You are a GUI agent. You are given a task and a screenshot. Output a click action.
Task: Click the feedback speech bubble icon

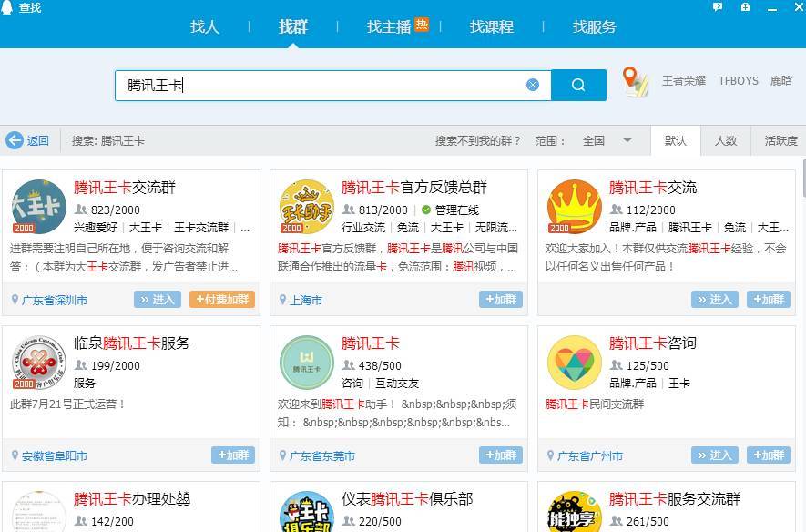pyautogui.click(x=718, y=7)
